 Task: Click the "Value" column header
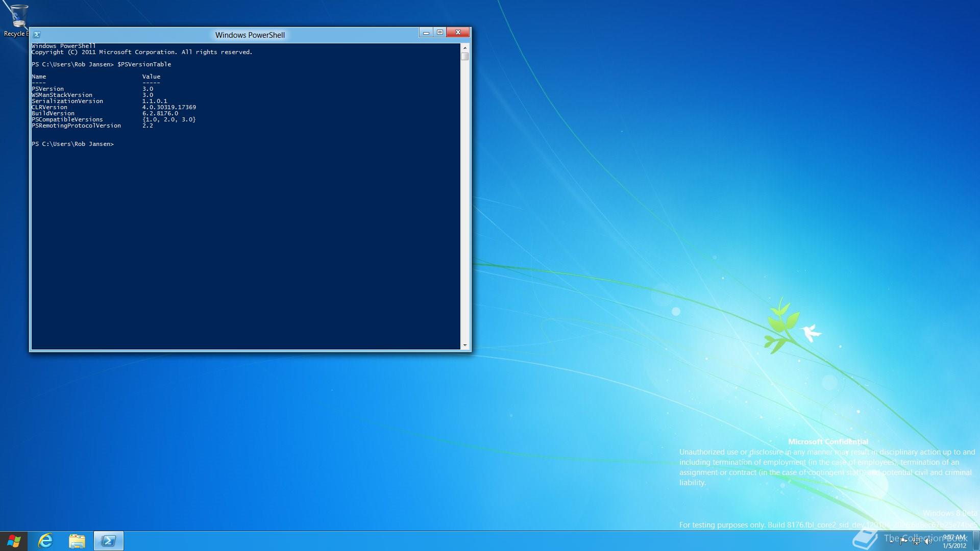[x=151, y=77]
